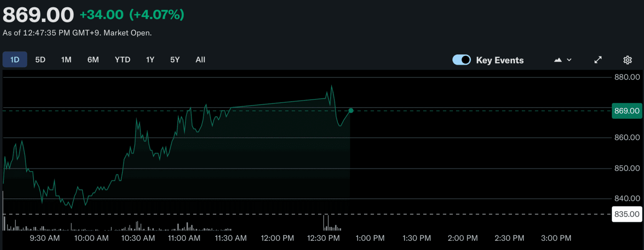This screenshot has height=250, width=644.
Task: Select the All time range
Action: [x=200, y=60]
